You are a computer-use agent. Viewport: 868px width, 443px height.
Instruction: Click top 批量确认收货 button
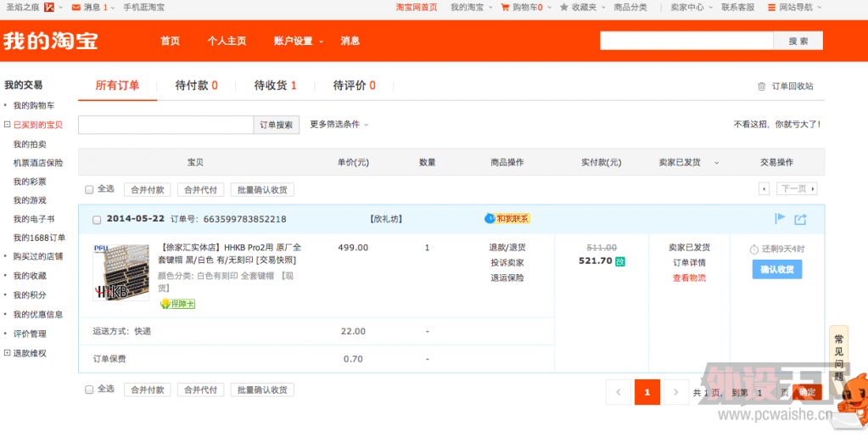tap(262, 190)
